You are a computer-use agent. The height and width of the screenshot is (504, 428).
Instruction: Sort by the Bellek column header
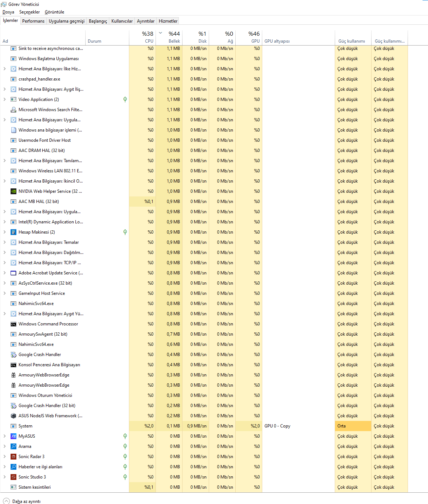(169, 37)
